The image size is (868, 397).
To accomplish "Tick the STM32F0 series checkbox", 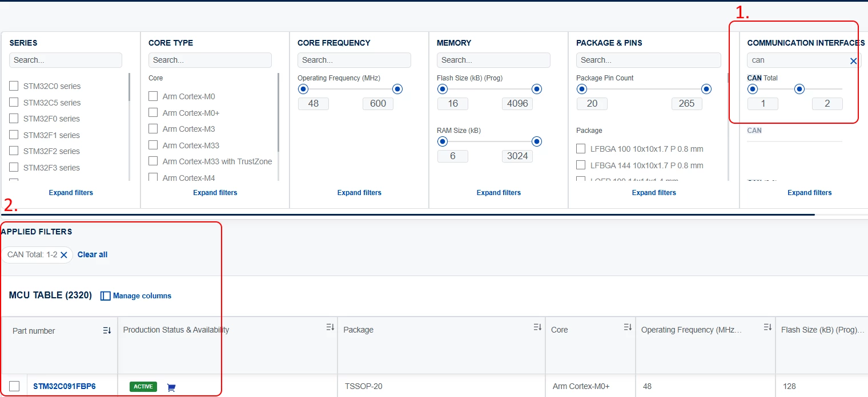I will (14, 119).
